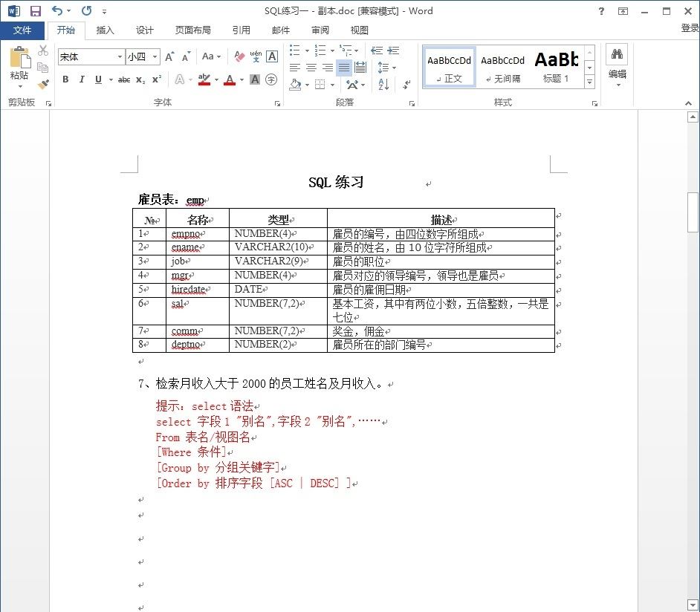Save the document with the floppy icon
700x612 pixels.
[x=35, y=10]
